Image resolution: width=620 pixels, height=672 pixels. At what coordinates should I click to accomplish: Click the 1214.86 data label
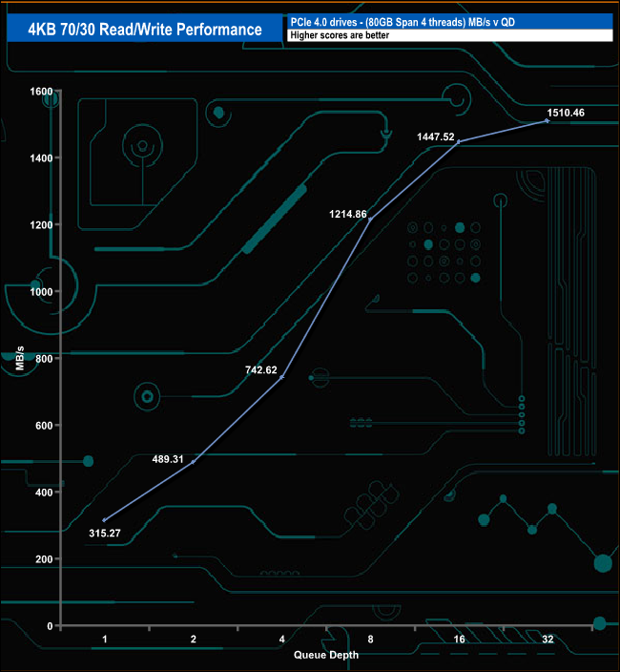[x=348, y=214]
